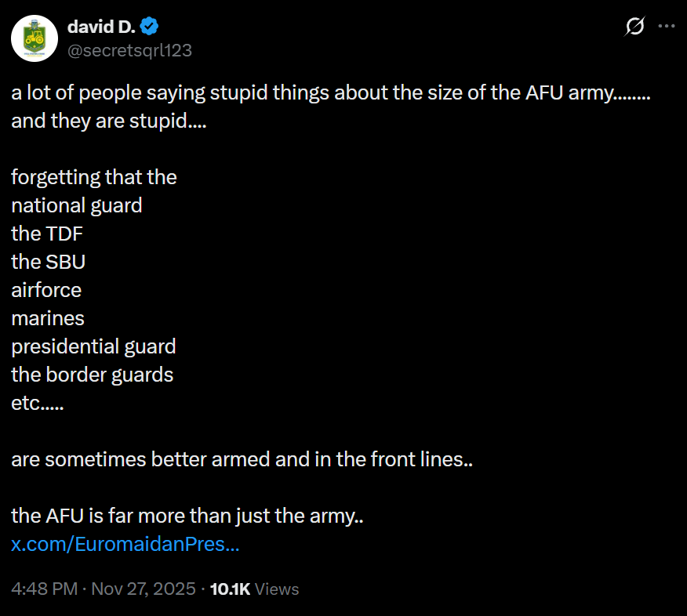Click the 'marines' text line
The height and width of the screenshot is (616, 687).
pos(48,318)
